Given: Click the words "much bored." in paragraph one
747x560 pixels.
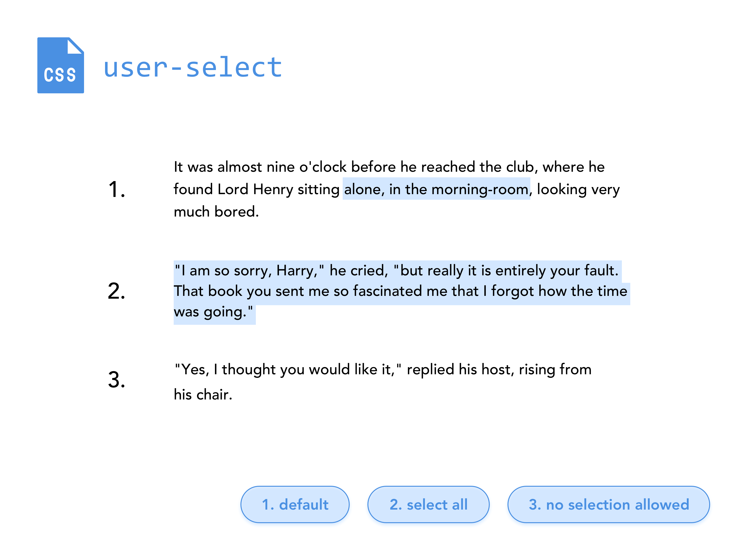Looking at the screenshot, I should coord(216,212).
